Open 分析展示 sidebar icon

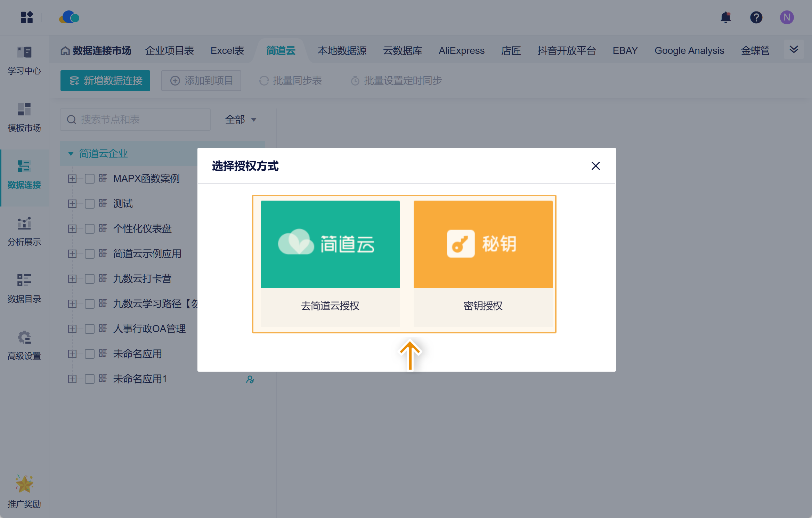[24, 232]
